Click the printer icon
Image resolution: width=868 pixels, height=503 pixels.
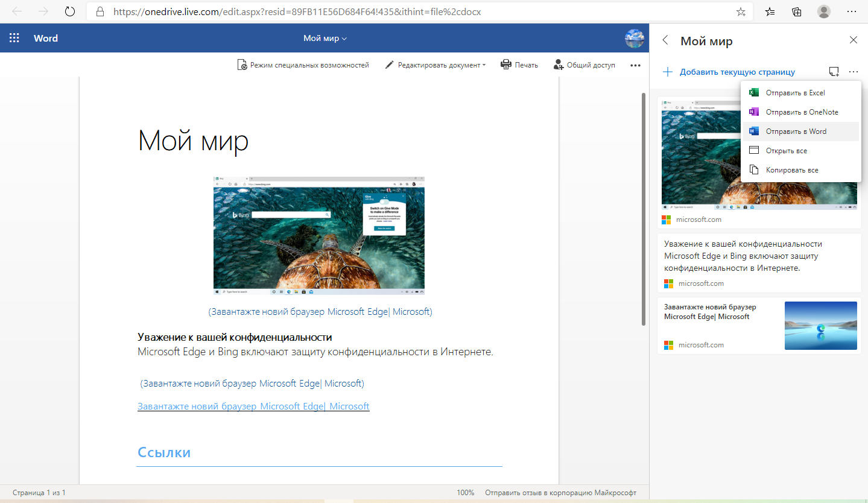pyautogui.click(x=506, y=65)
